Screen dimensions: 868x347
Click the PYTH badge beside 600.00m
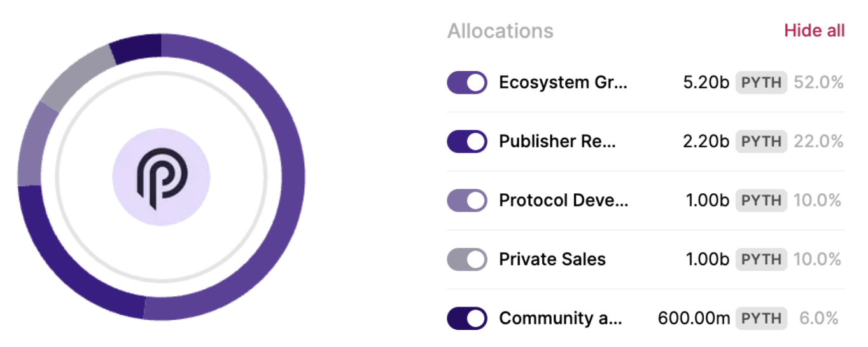click(x=761, y=318)
